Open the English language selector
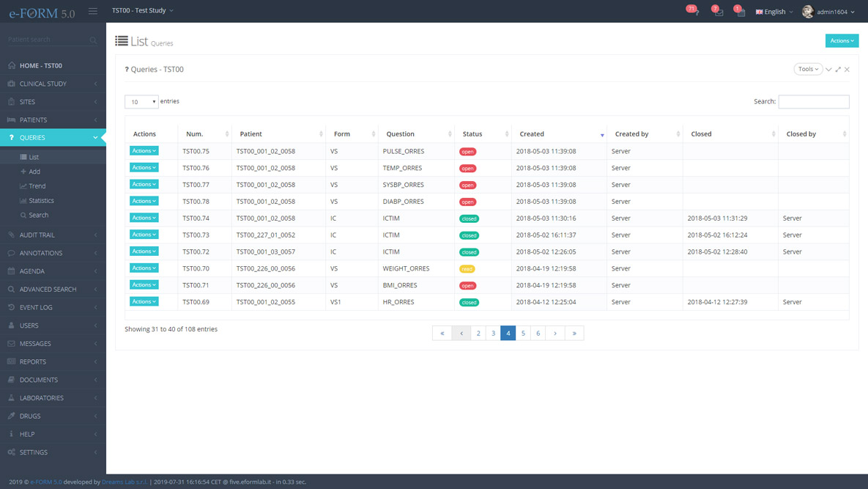 (x=774, y=12)
